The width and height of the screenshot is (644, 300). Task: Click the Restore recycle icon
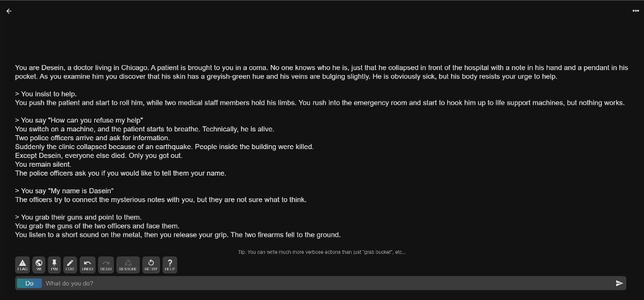tap(128, 265)
